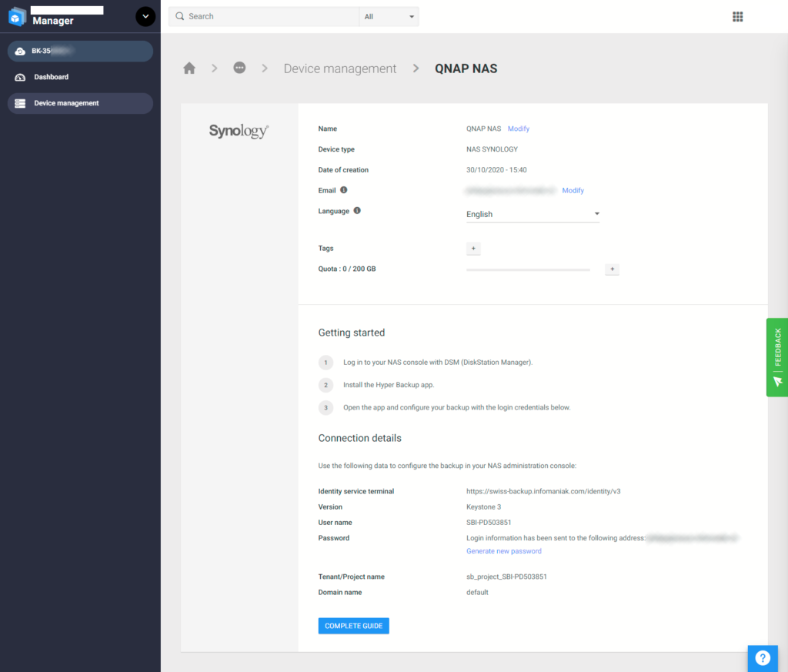This screenshot has width=788, height=672.
Task: Click the date of creation value
Action: coord(496,170)
